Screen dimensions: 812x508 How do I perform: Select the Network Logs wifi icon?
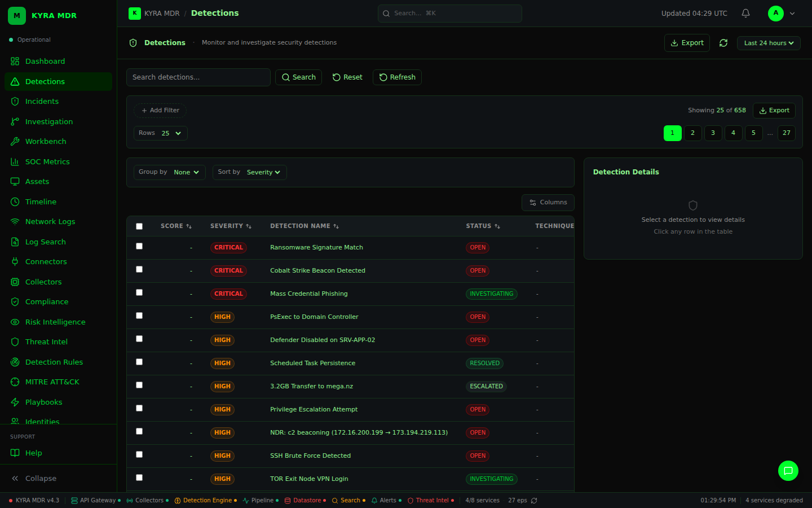[15, 221]
